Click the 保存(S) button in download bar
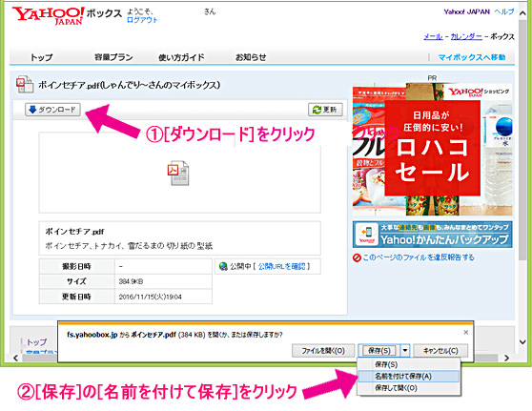 [x=379, y=351]
